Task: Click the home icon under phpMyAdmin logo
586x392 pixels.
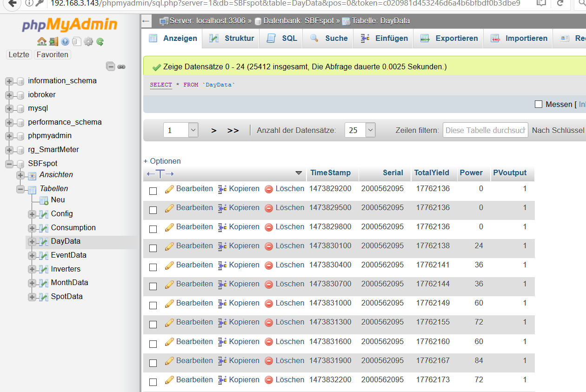Action: [41, 41]
